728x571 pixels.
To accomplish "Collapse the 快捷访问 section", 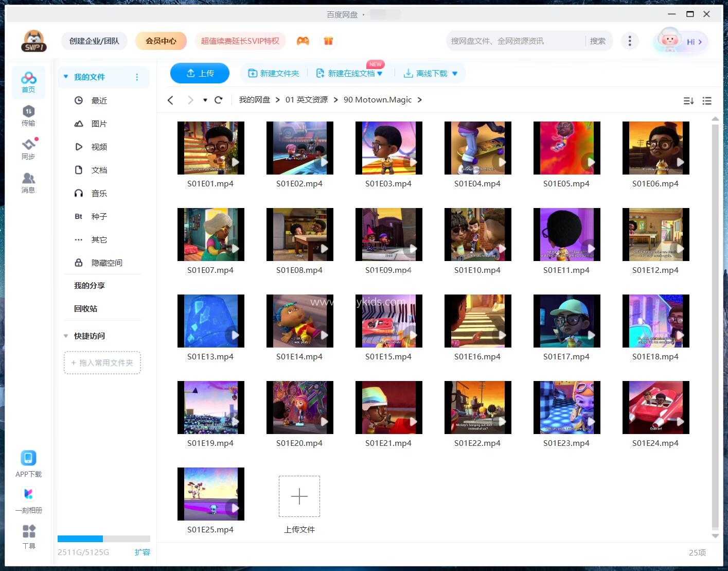I will [x=65, y=336].
